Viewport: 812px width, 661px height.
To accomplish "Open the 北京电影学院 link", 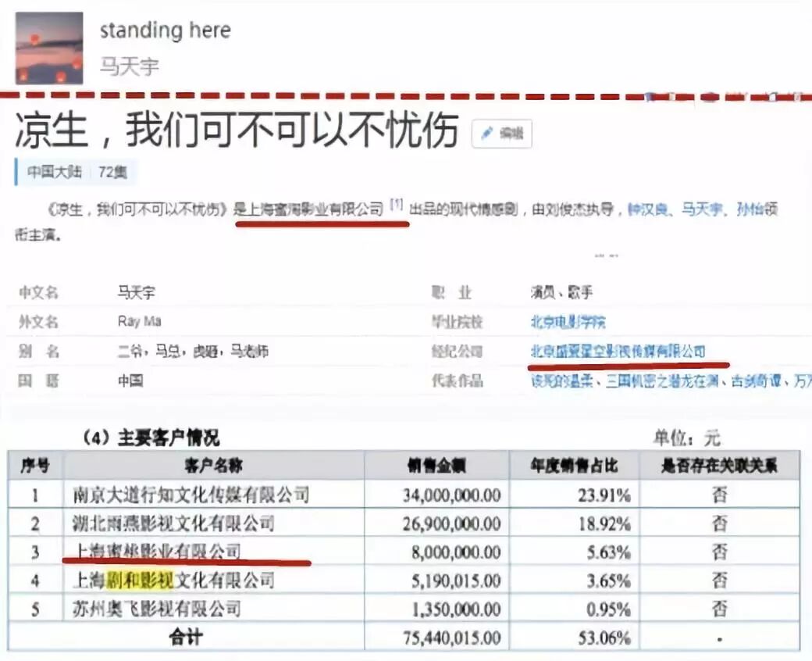I will coord(568,322).
